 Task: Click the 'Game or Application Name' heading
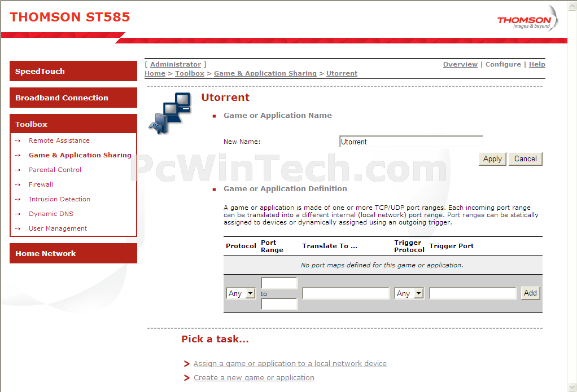point(277,116)
